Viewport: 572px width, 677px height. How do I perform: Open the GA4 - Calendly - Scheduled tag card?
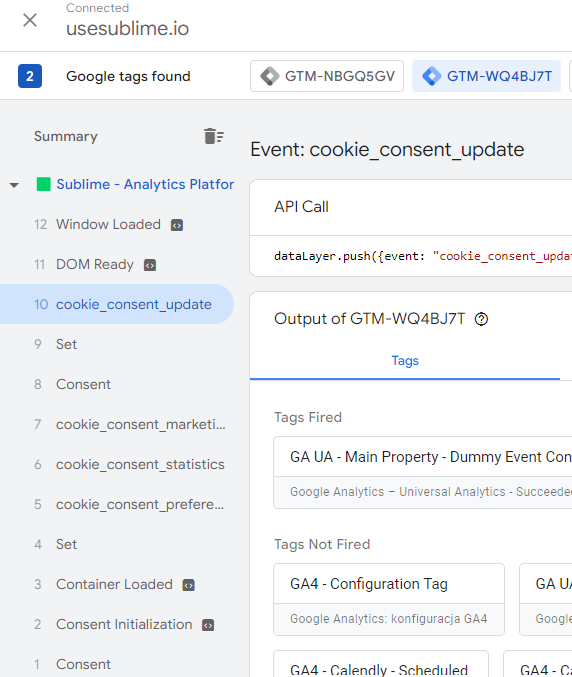point(381,664)
